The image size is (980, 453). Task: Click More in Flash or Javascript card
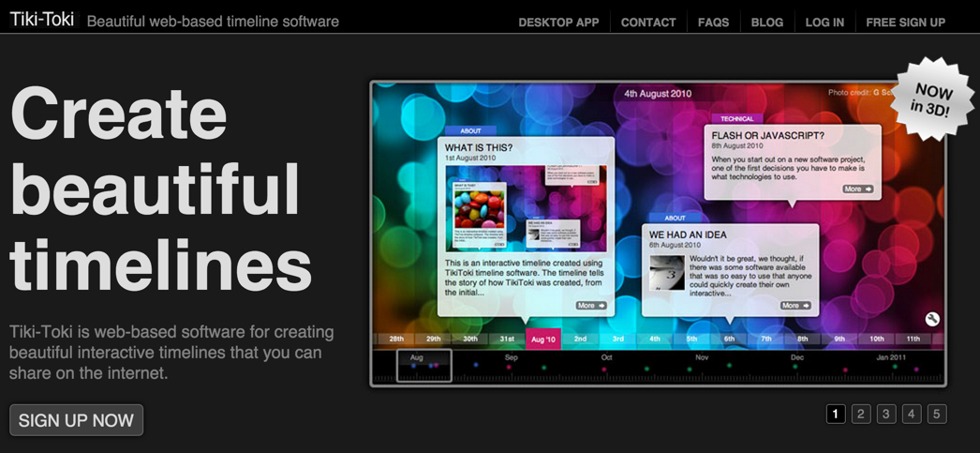(857, 189)
